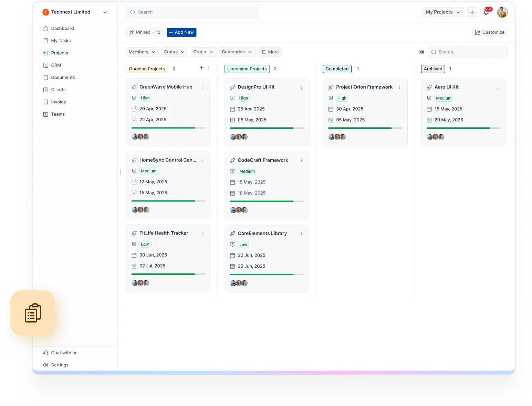Click the Technext Limited logo icon
Viewport: 532px width, 406px height.
point(46,12)
